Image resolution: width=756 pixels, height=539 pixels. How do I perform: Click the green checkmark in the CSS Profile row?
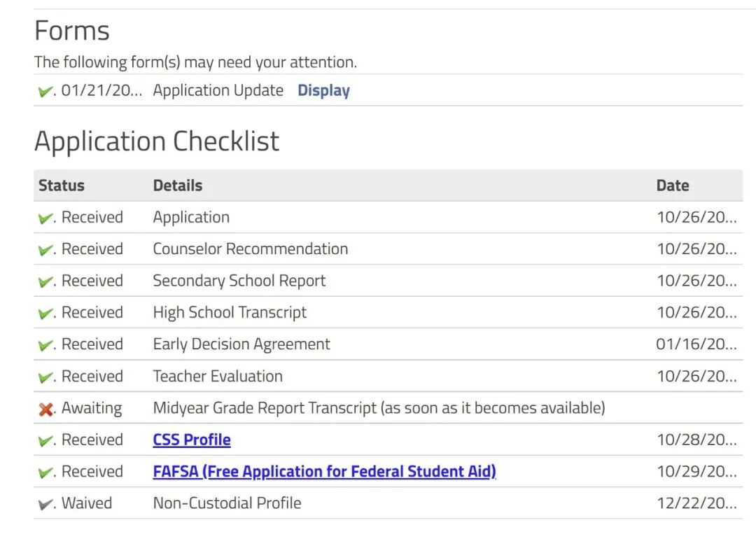pos(45,440)
